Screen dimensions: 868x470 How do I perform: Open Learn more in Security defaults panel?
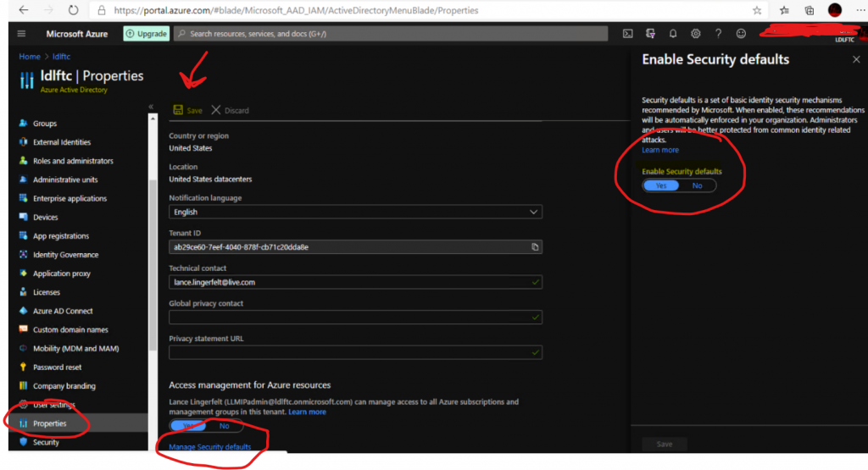click(x=659, y=150)
